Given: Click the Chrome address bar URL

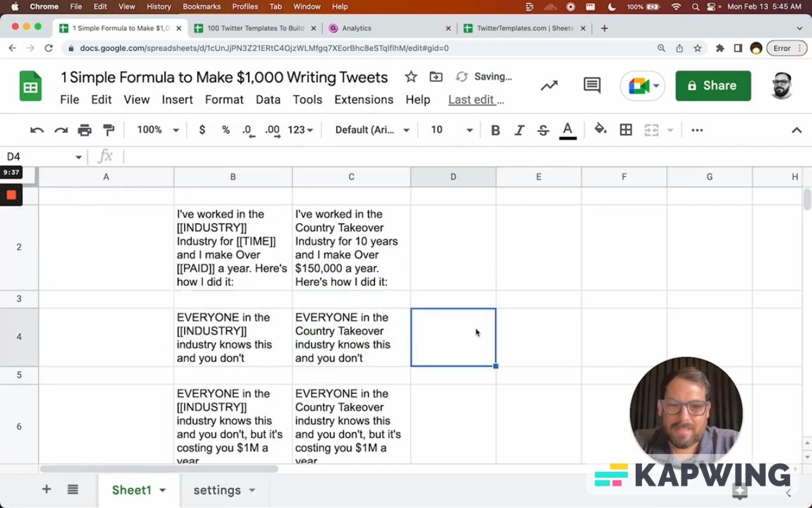Looking at the screenshot, I should (265, 48).
